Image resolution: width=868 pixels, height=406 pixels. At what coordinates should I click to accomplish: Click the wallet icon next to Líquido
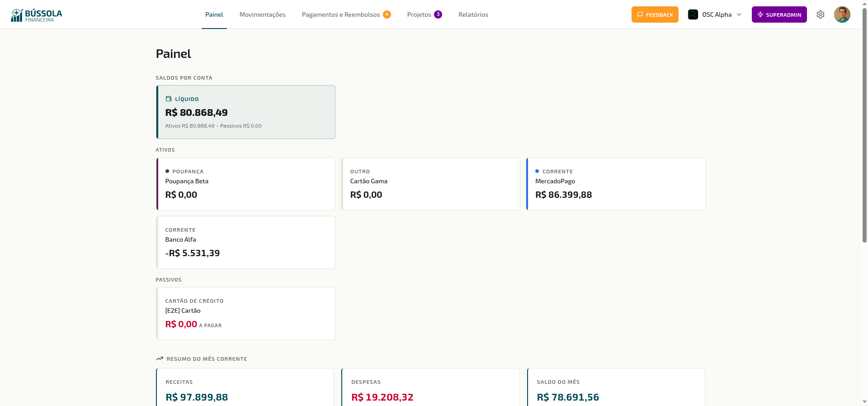[x=169, y=99]
